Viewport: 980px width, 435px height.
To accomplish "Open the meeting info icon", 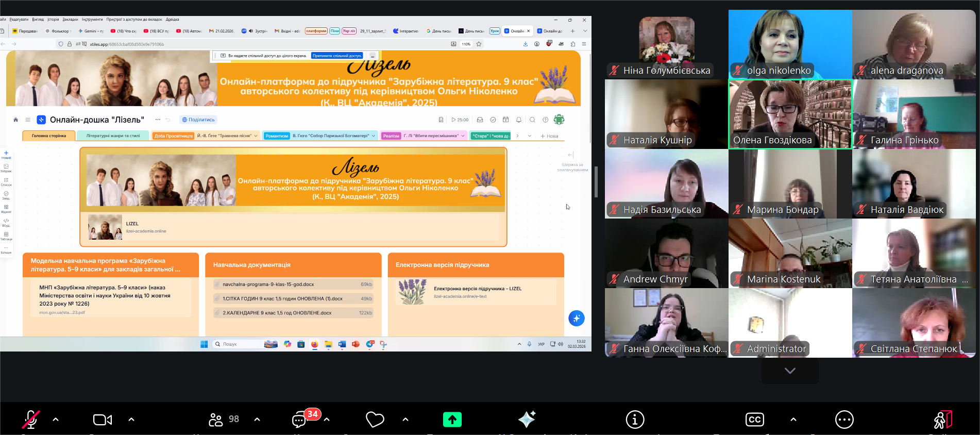I will 635,420.
